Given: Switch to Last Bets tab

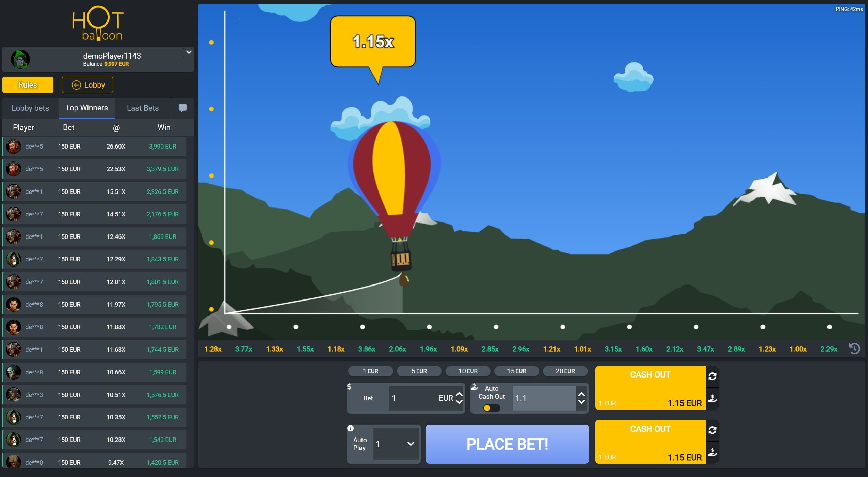Looking at the screenshot, I should coord(143,108).
